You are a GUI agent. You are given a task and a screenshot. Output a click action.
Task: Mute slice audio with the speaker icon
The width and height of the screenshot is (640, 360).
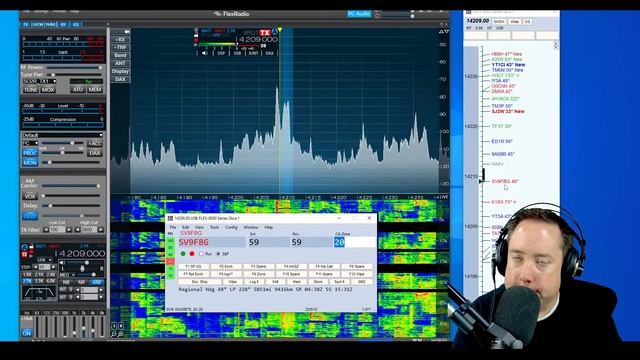pos(62,263)
